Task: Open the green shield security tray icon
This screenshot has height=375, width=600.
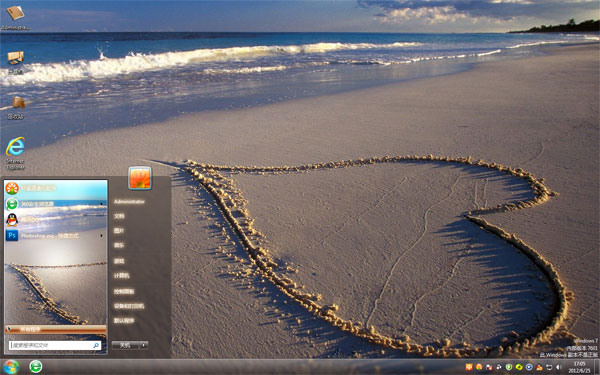Action: click(x=509, y=367)
